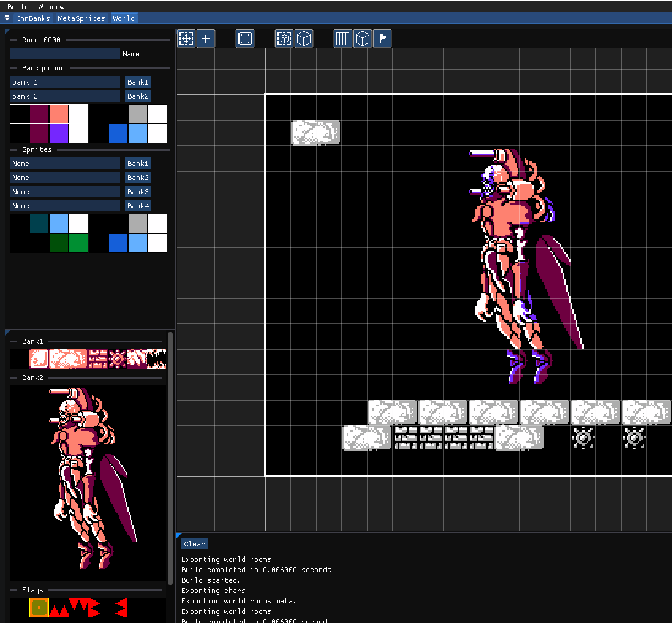Pick the salmon swatch in Background palette
Image resolution: width=672 pixels, height=623 pixels.
[x=59, y=114]
